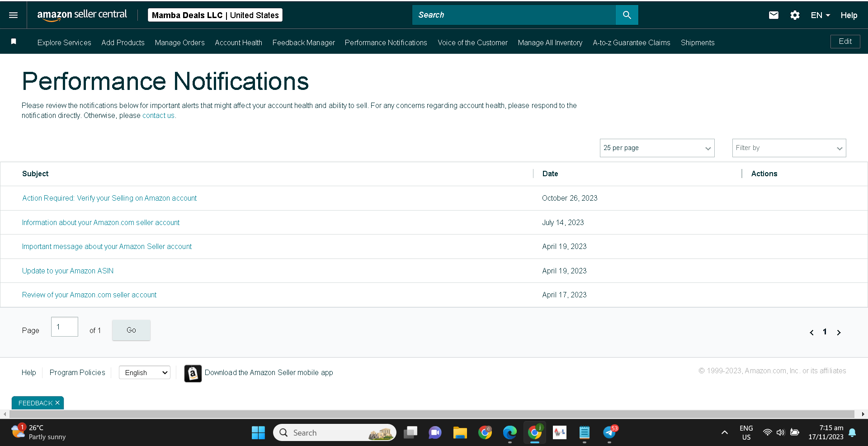Click current page number 1 in pager
The height and width of the screenshot is (446, 868).
(x=825, y=332)
